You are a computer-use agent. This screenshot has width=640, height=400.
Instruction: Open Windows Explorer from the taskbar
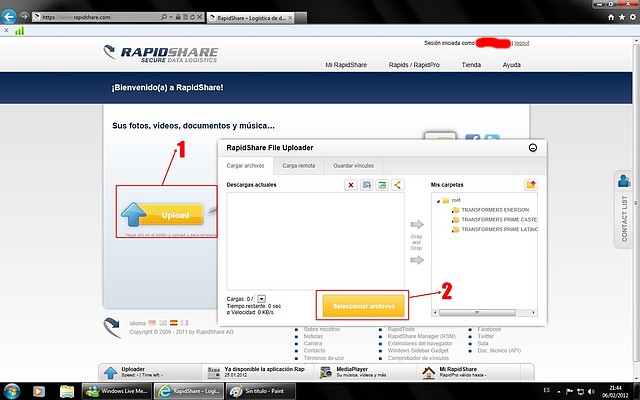tap(67, 391)
